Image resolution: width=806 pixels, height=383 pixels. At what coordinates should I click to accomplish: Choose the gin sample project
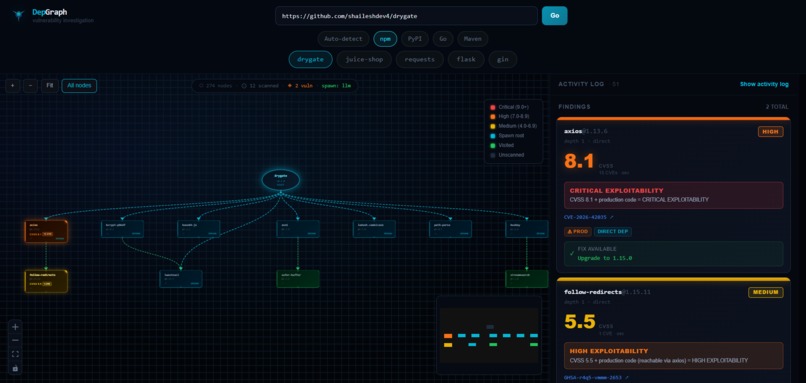(x=503, y=60)
